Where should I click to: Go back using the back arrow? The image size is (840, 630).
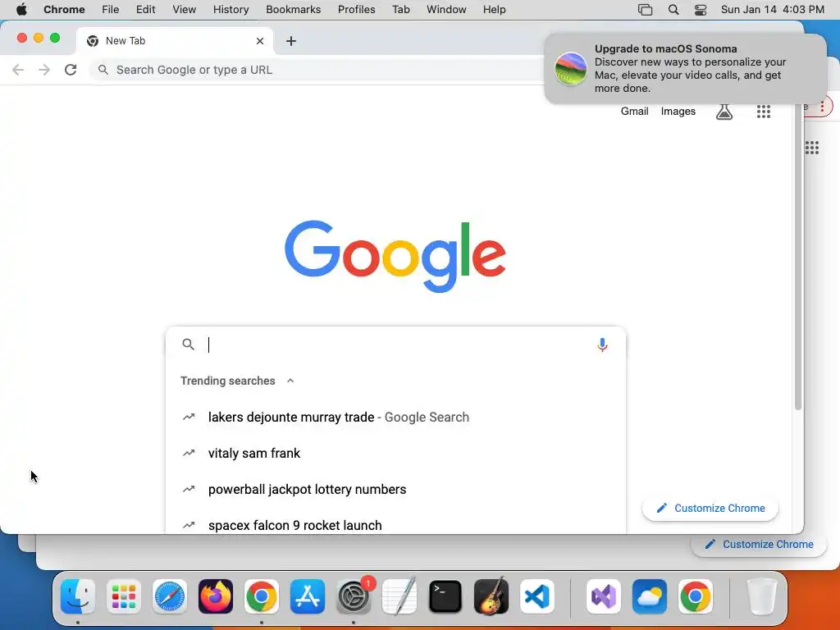click(x=18, y=70)
